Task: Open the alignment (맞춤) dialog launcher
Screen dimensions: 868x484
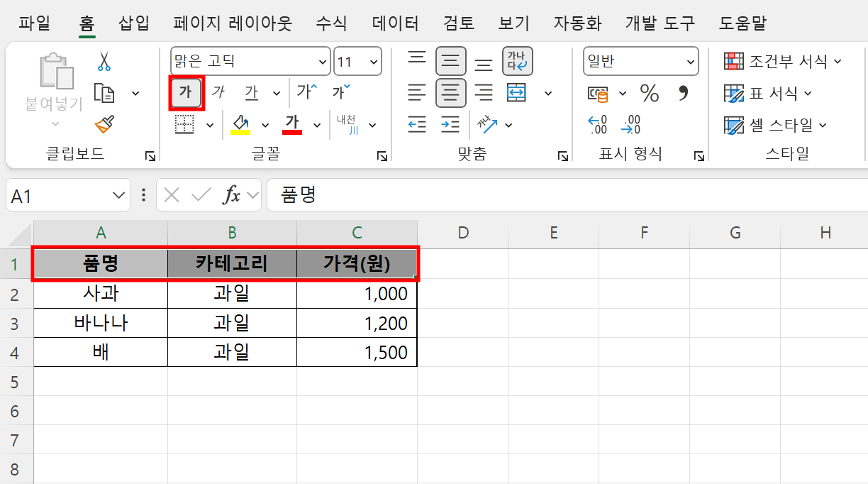Action: point(562,155)
